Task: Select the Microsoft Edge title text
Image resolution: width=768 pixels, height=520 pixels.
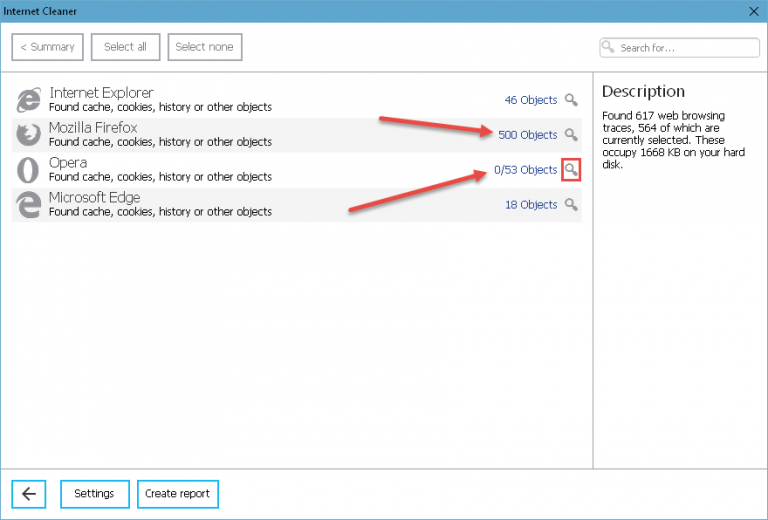Action: point(95,197)
